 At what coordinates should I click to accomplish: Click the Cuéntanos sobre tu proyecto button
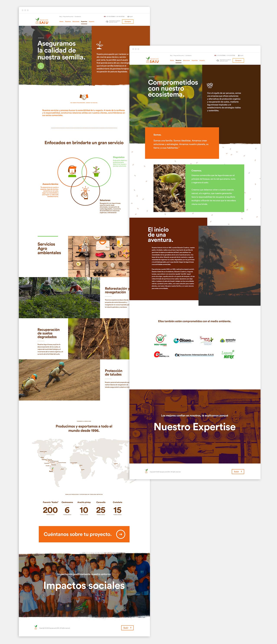click(x=84, y=534)
